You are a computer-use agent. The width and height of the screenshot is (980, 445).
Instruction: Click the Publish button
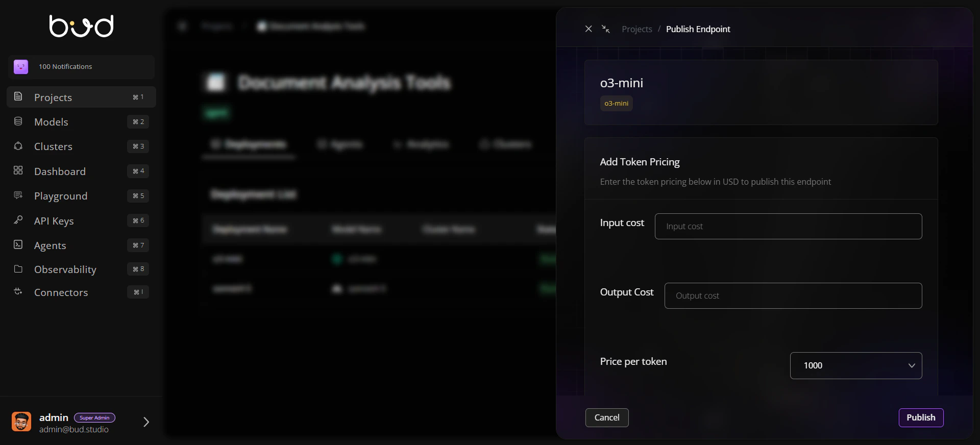coord(921,417)
